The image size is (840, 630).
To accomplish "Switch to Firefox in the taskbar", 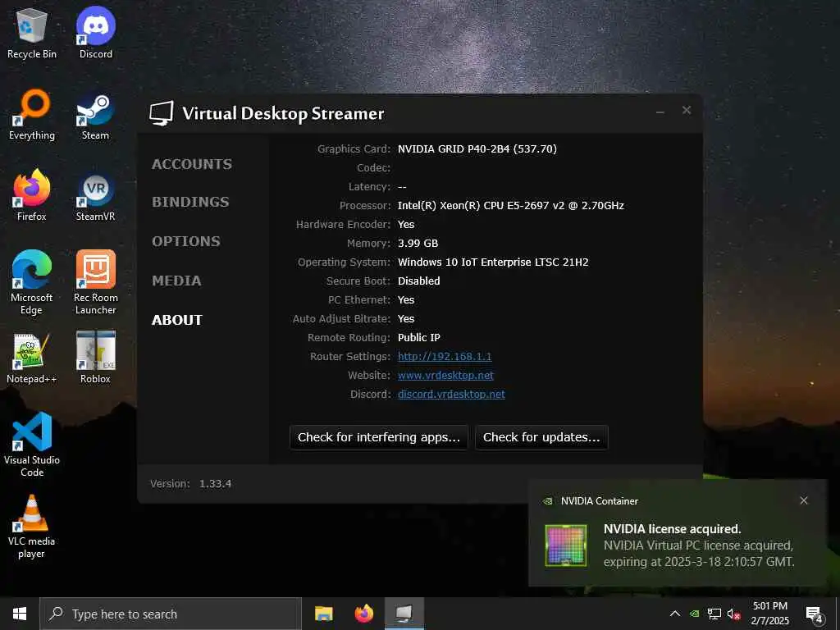I will click(x=364, y=614).
